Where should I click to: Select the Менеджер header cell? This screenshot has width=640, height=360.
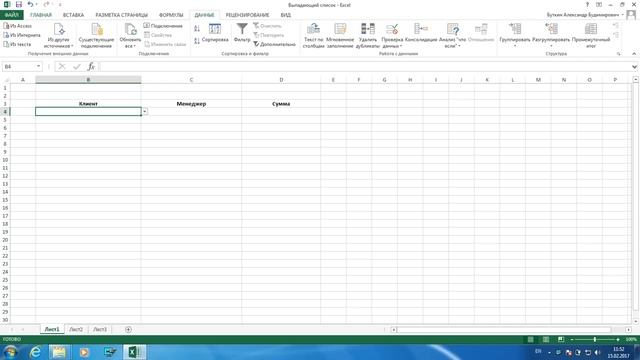pos(191,104)
